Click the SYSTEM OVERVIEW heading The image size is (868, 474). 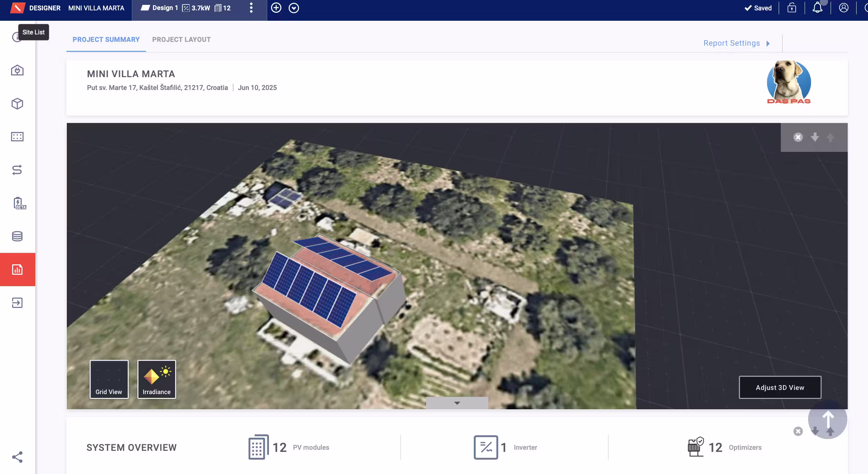click(x=132, y=447)
